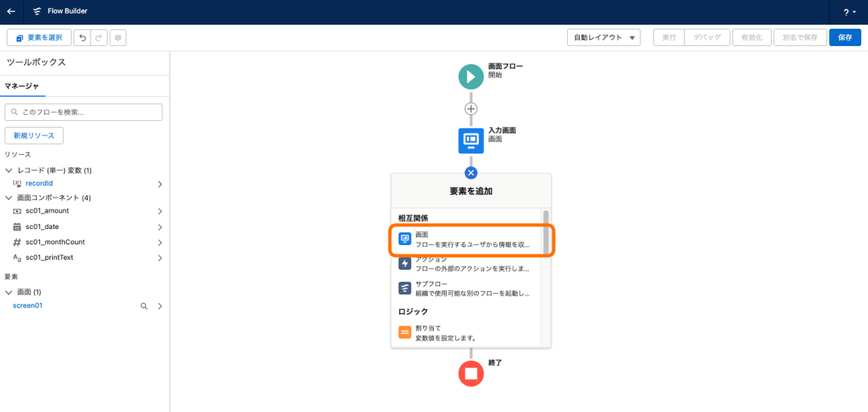Expand chevron next to sc01_amount
This screenshot has width=868, height=412.
point(160,212)
